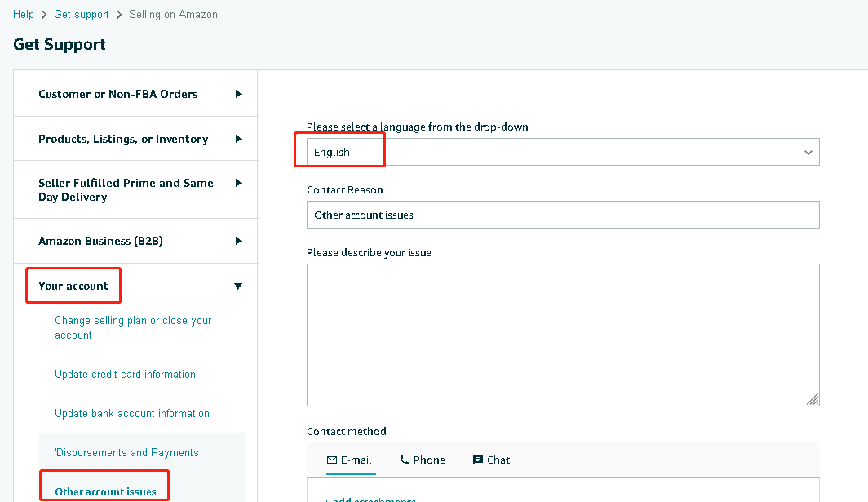Image resolution: width=868 pixels, height=502 pixels.
Task: Click arrow icon beside Customer or Non-FBA Orders
Action: 238,94
